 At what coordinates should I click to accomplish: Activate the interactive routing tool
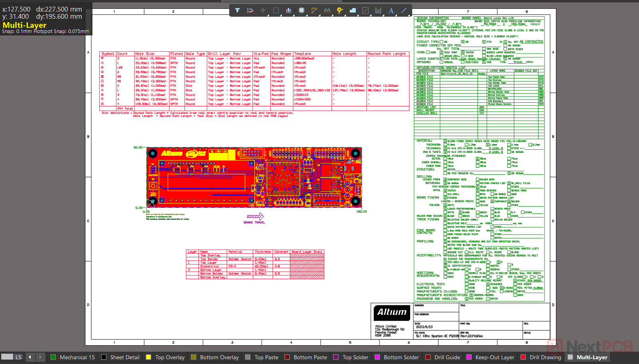[314, 10]
